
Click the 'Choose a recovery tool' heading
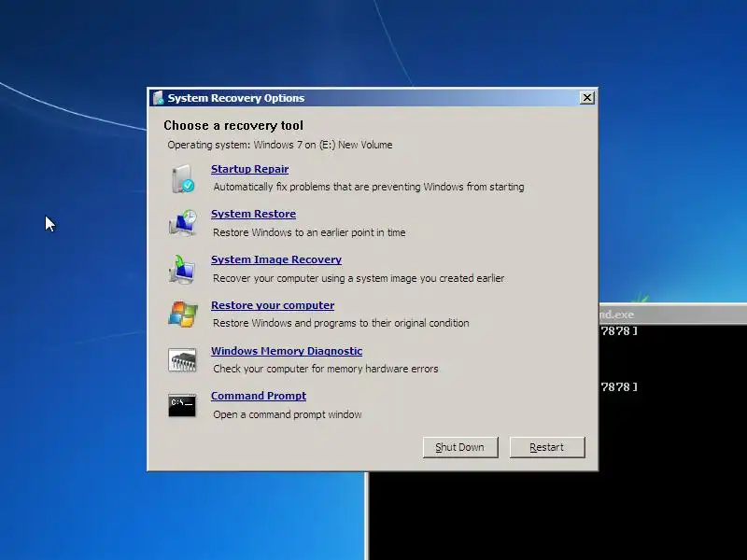233,125
